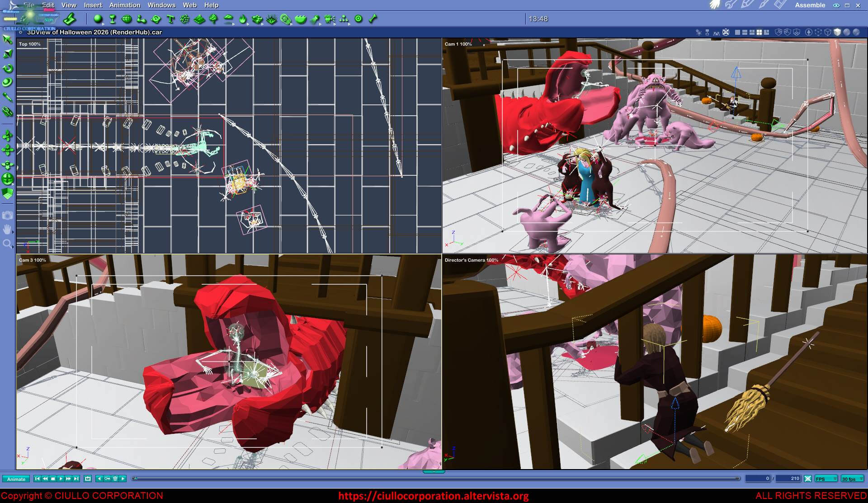Stop the animation playback
868x503 pixels.
click(x=53, y=479)
